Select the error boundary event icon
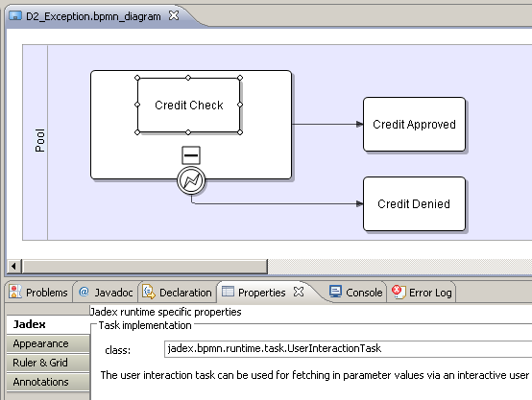The height and width of the screenshot is (400, 532). pyautogui.click(x=191, y=180)
